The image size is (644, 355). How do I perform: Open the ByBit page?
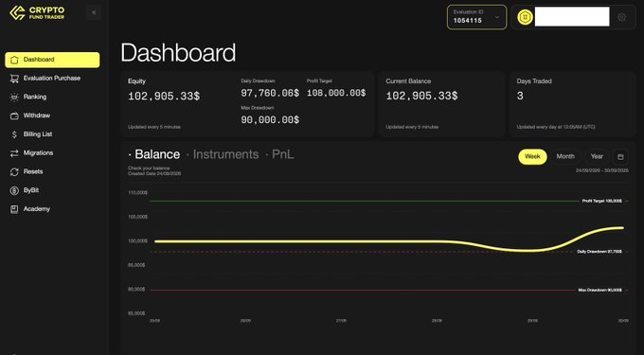[x=31, y=190]
